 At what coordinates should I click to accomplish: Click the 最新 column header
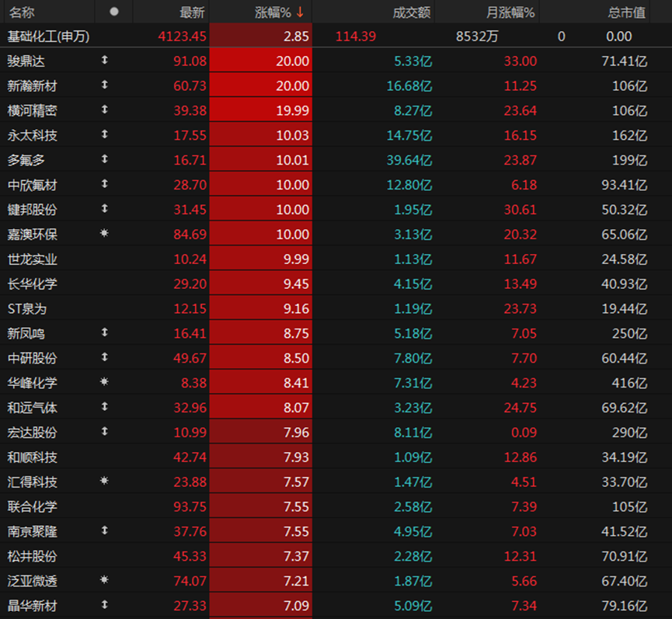point(192,12)
